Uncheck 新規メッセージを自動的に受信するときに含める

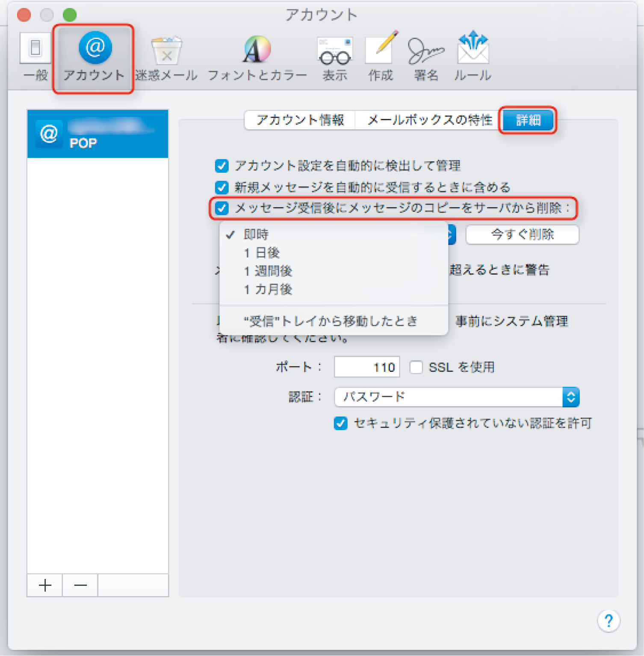click(222, 187)
